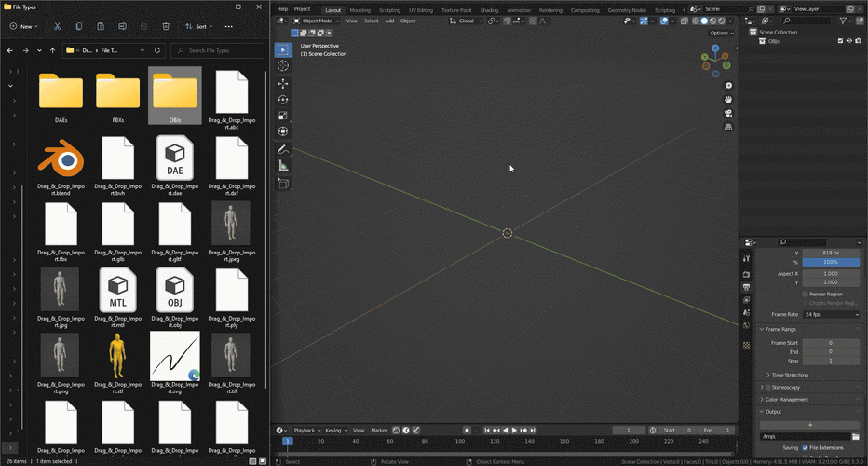868x466 pixels.
Task: Open the Frame Rate 24 fps dropdown
Action: tap(831, 314)
